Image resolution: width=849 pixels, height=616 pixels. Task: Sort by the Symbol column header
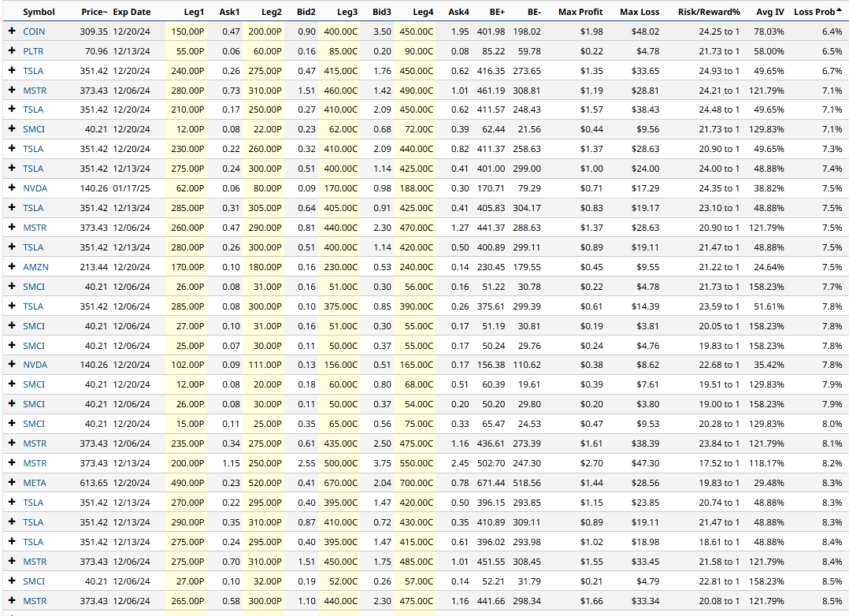[x=39, y=12]
